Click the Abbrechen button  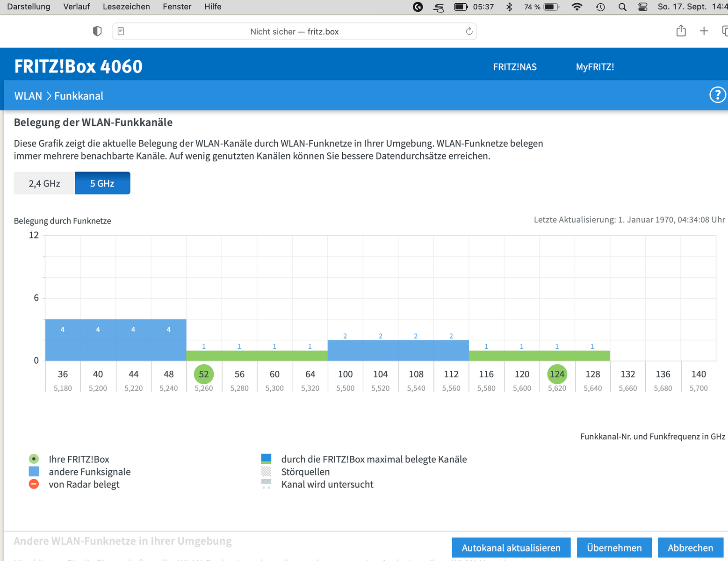(x=691, y=548)
